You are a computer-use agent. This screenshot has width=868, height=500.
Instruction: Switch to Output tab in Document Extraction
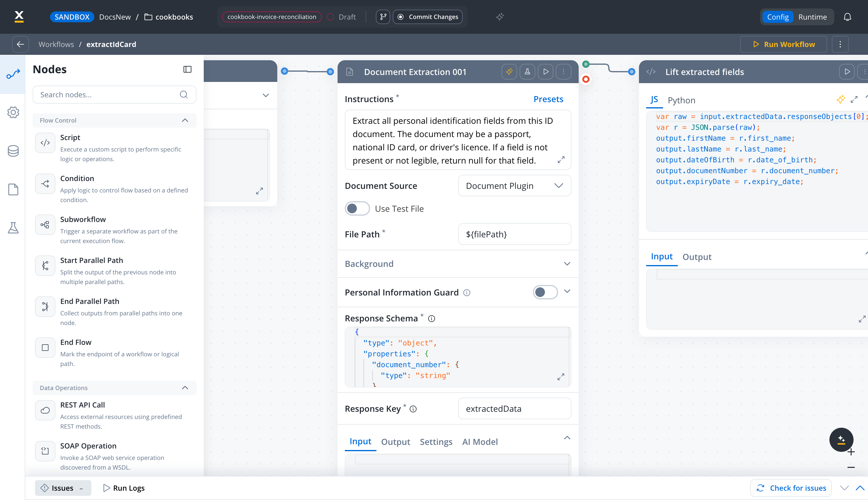click(x=395, y=442)
